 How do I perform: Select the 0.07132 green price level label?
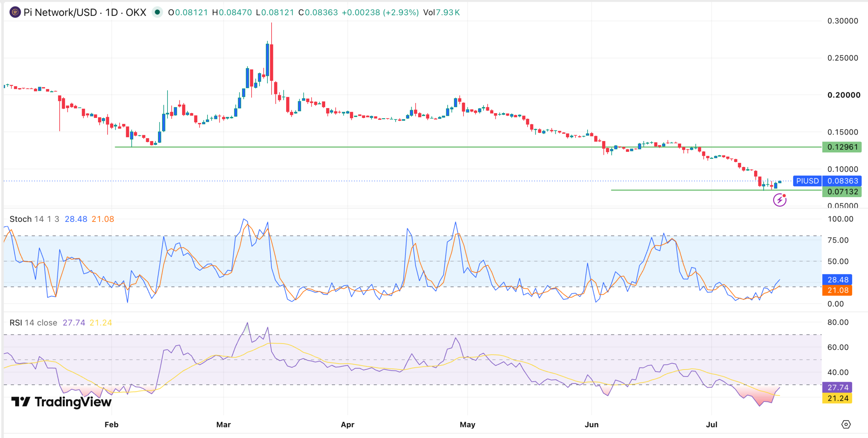click(x=842, y=192)
